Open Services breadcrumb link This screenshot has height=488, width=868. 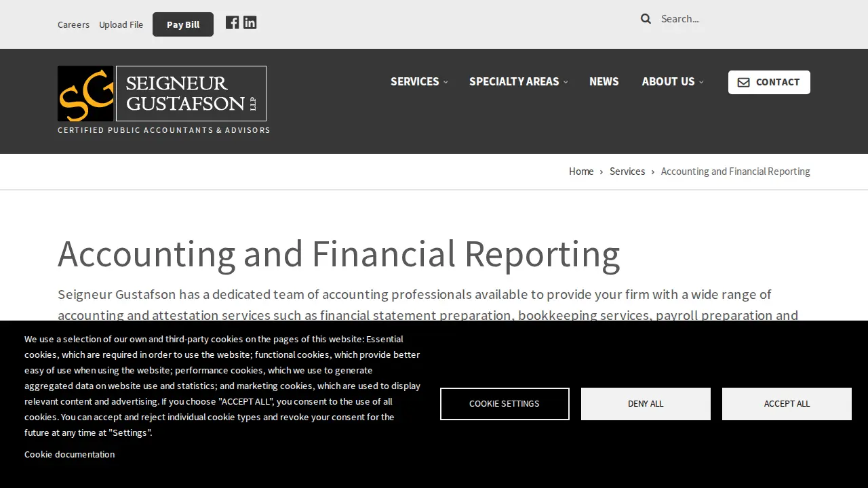627,171
